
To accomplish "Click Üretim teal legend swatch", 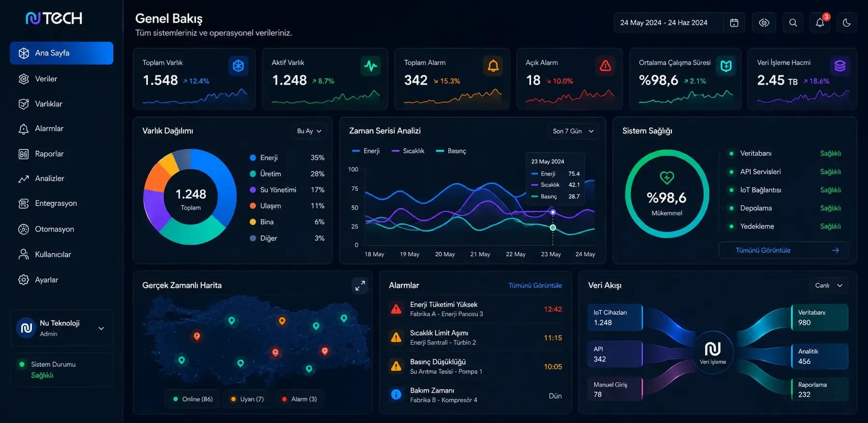I will pos(253,174).
